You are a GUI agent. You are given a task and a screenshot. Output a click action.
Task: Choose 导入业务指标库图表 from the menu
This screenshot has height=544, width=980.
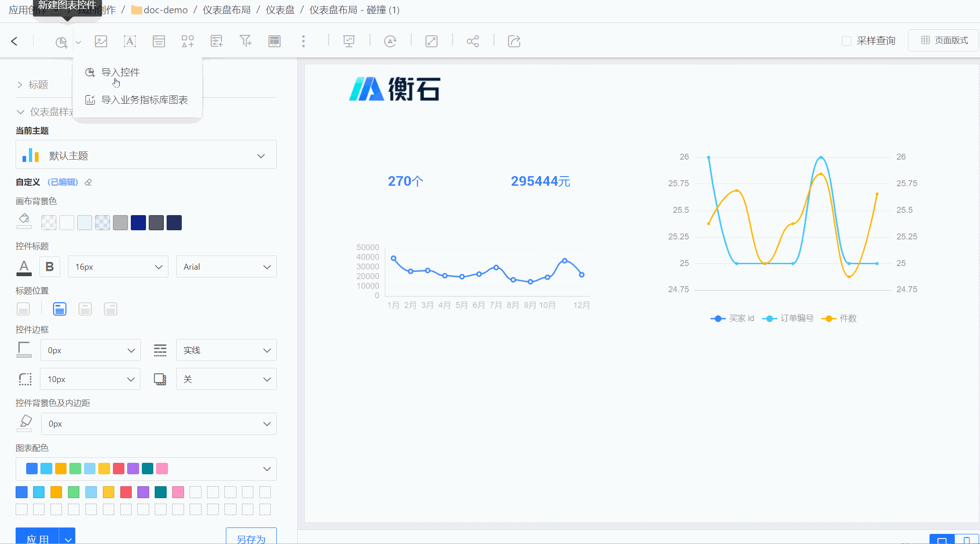144,100
